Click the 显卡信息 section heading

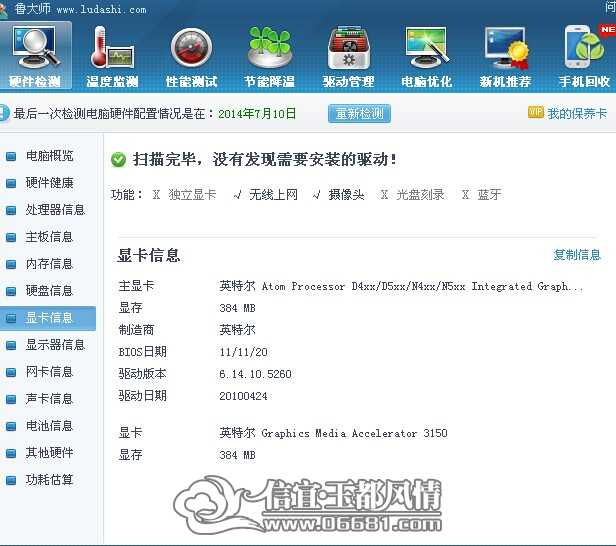pos(148,255)
